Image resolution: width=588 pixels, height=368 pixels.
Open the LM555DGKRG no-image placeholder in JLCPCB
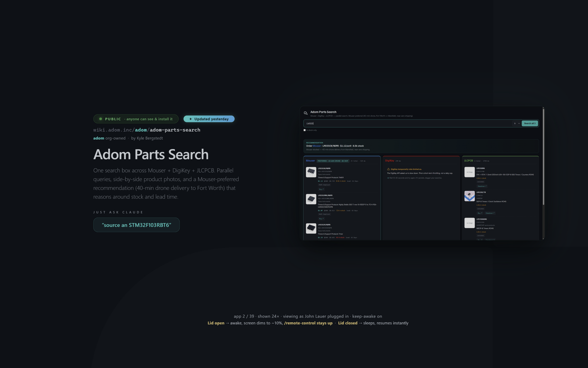pos(470,223)
